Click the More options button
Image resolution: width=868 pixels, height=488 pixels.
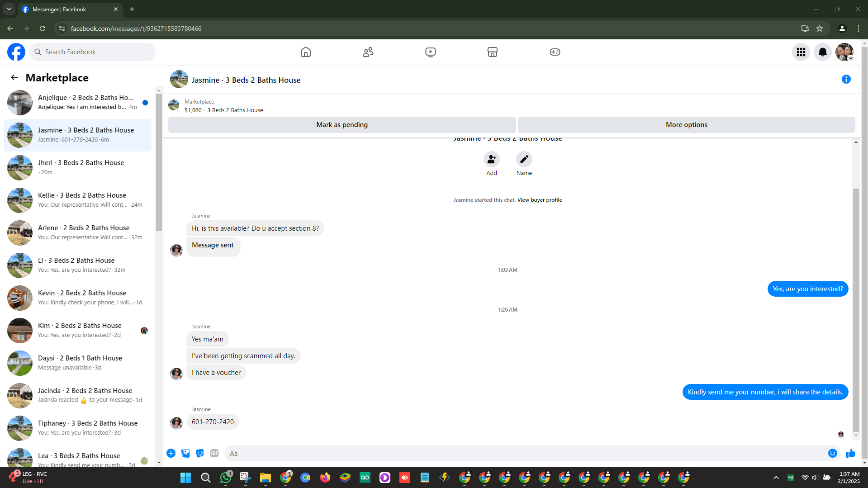point(686,125)
